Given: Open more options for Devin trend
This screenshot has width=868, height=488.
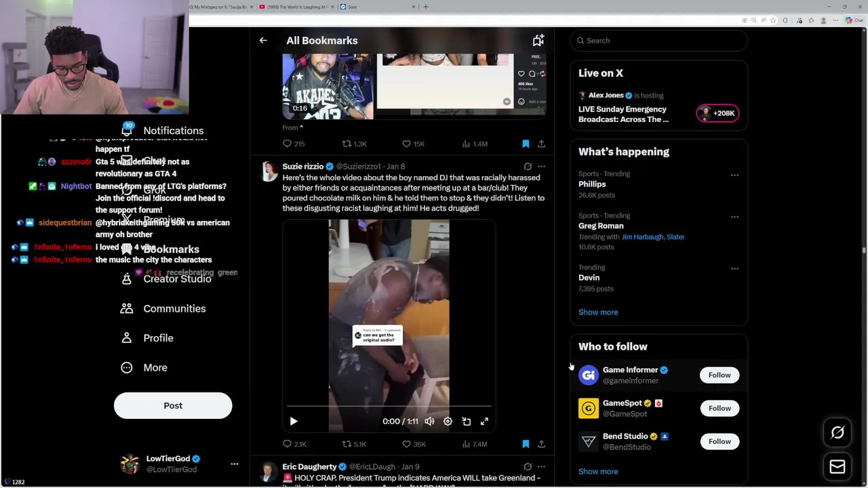Looking at the screenshot, I should pos(734,269).
